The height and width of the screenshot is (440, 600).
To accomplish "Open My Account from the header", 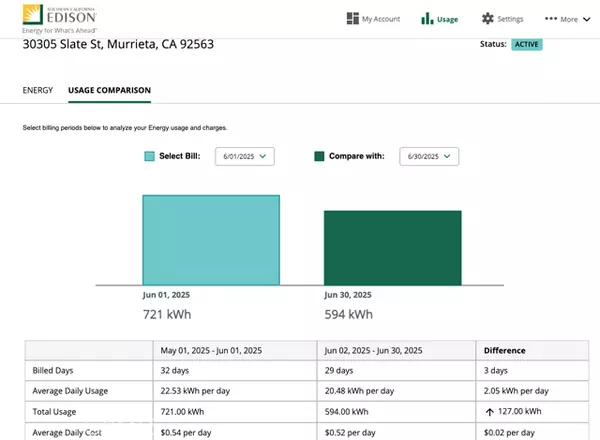I will tap(373, 18).
